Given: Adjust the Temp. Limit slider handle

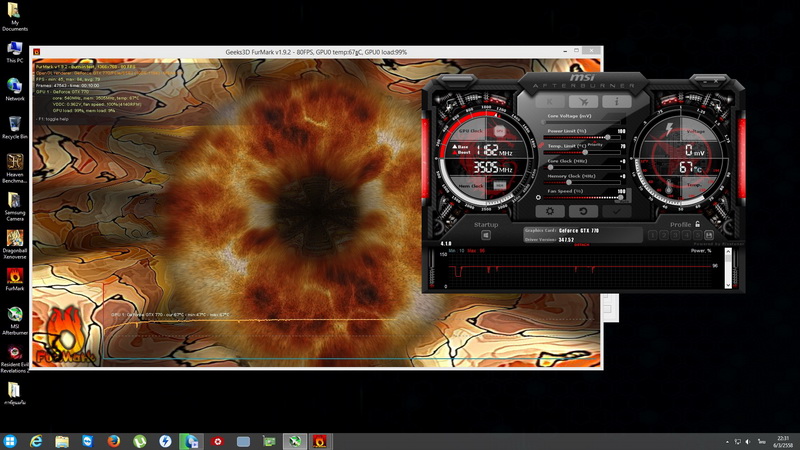Looking at the screenshot, I should 585,152.
